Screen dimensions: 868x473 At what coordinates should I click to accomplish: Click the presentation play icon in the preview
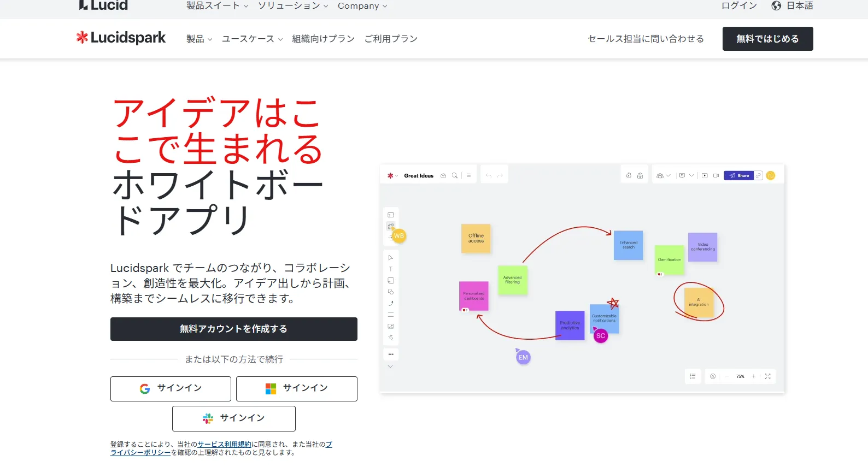pyautogui.click(x=705, y=175)
